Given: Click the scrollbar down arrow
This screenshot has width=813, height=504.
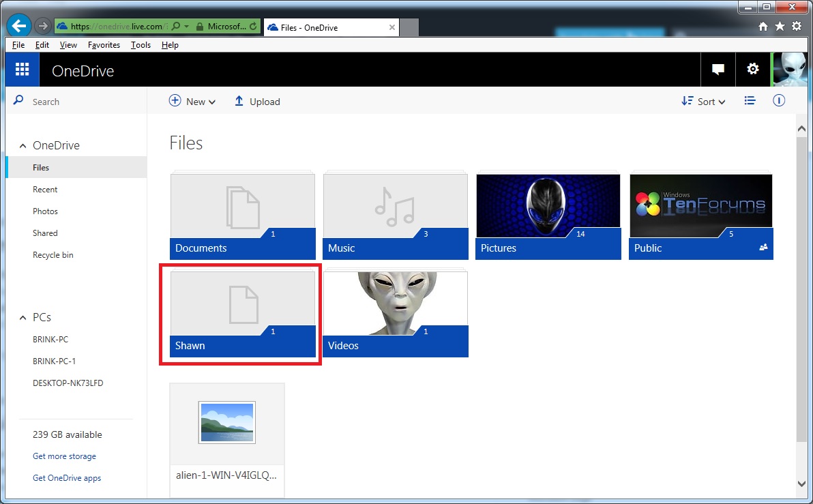Looking at the screenshot, I should (801, 484).
